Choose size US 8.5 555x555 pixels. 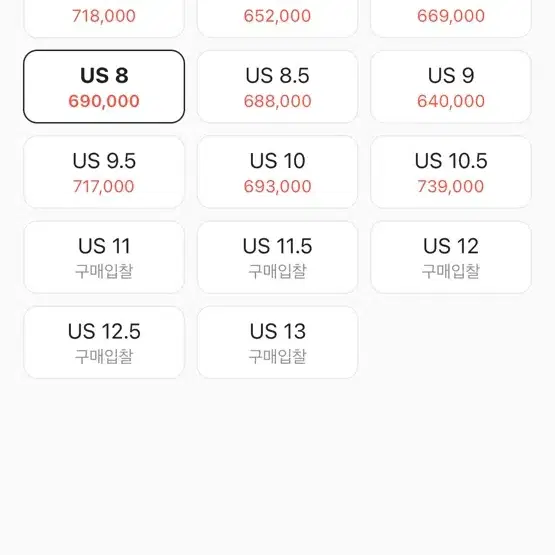click(x=278, y=87)
